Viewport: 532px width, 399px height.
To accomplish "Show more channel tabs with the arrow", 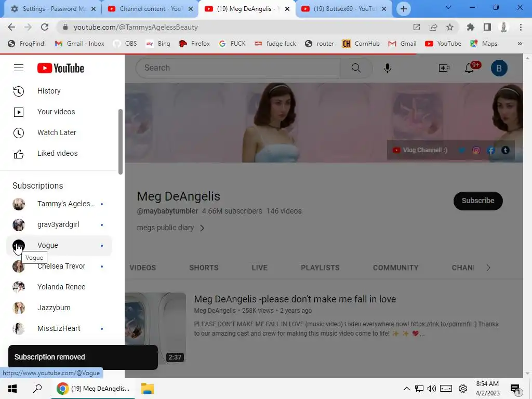I will click(x=488, y=268).
